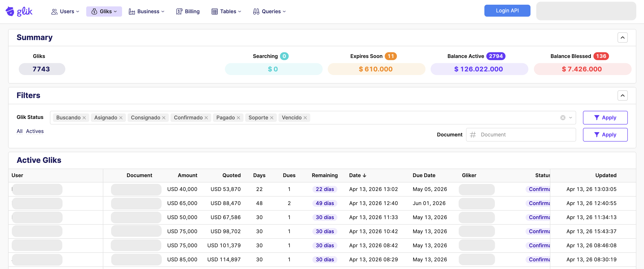Click the hash icon in the Document field
The height and width of the screenshot is (269, 644).
point(473,135)
